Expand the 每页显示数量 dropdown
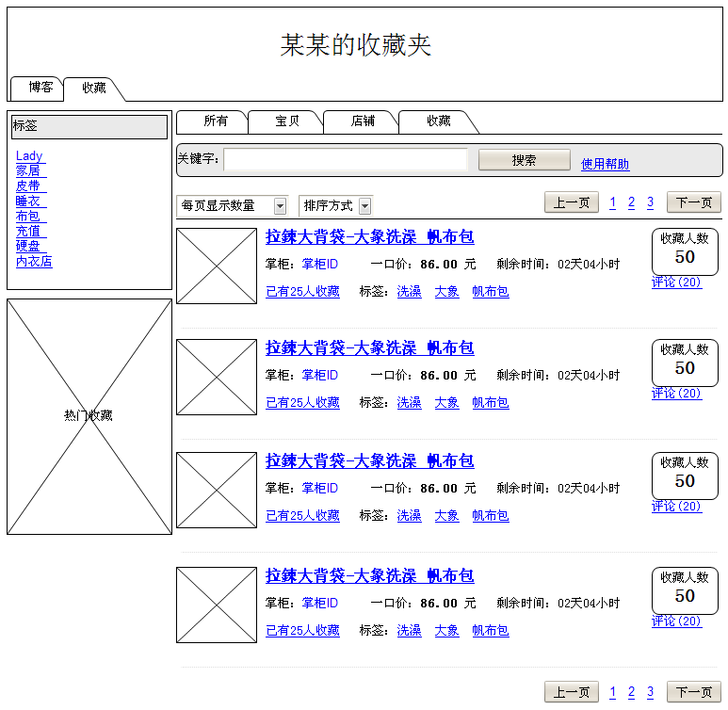 232,205
